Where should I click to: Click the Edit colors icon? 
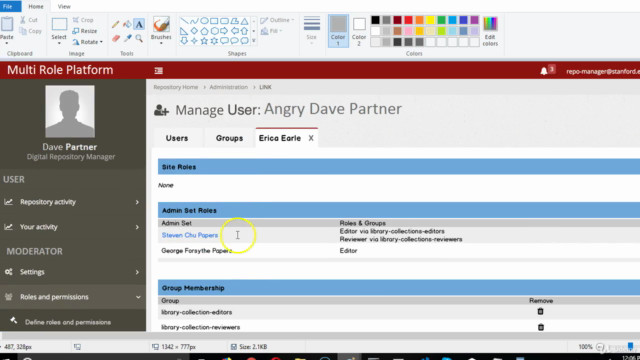tap(490, 31)
